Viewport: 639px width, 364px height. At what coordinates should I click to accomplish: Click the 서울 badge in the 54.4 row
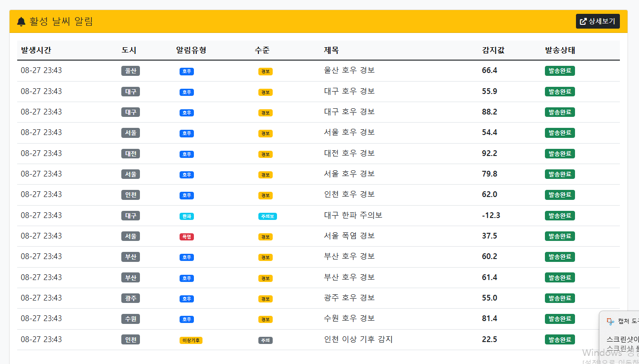tap(130, 133)
